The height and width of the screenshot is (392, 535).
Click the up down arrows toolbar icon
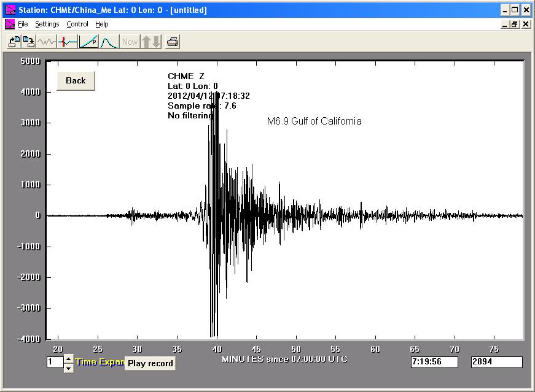point(150,42)
